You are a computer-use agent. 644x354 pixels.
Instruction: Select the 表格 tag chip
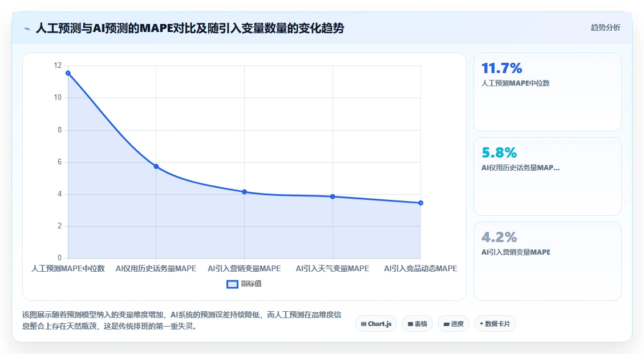[x=417, y=324]
